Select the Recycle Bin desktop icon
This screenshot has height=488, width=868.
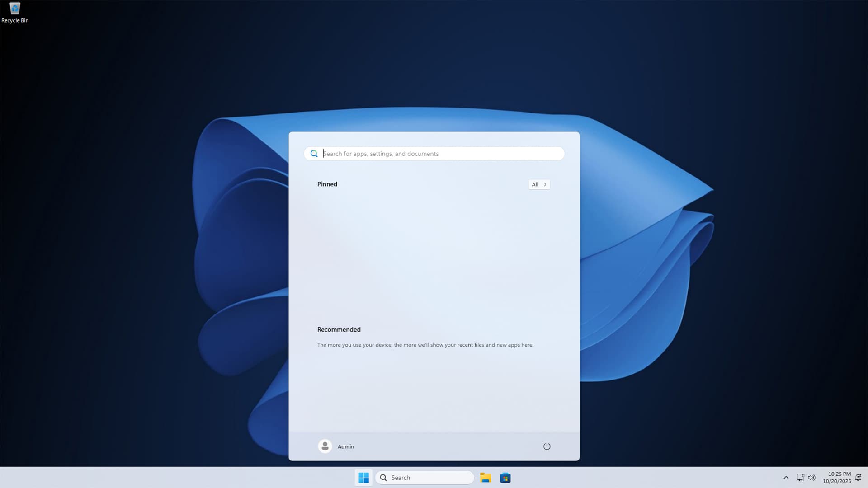click(x=14, y=12)
